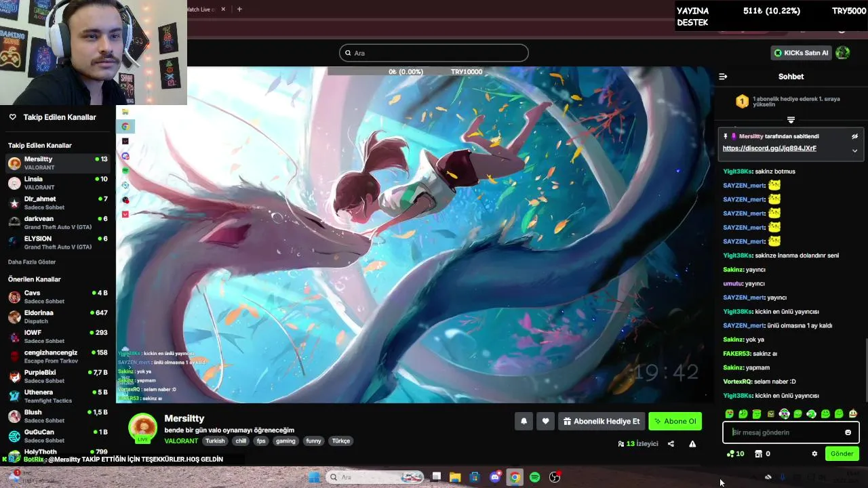This screenshot has height=488, width=868.
Task: Open the user profile avatar menu
Action: pos(843,52)
